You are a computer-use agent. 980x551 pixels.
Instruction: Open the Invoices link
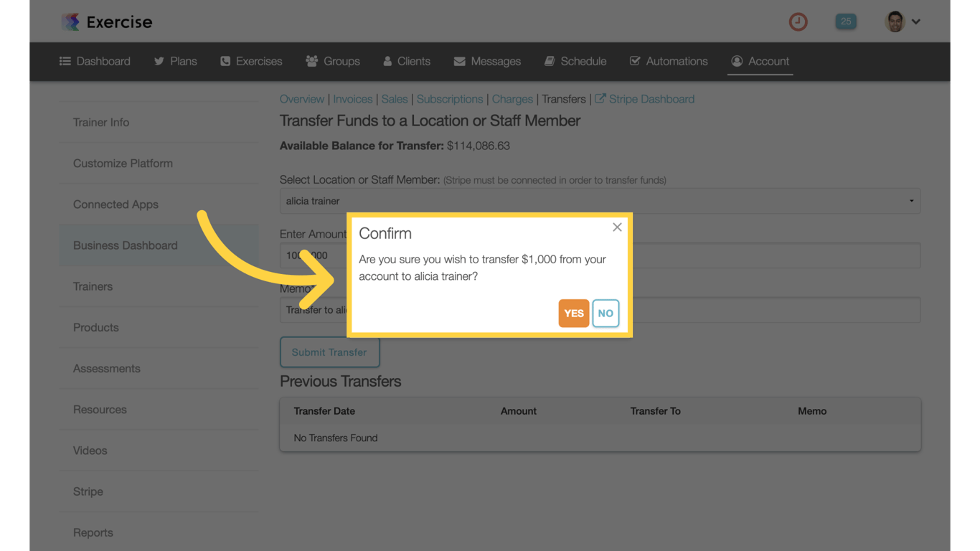(x=352, y=99)
